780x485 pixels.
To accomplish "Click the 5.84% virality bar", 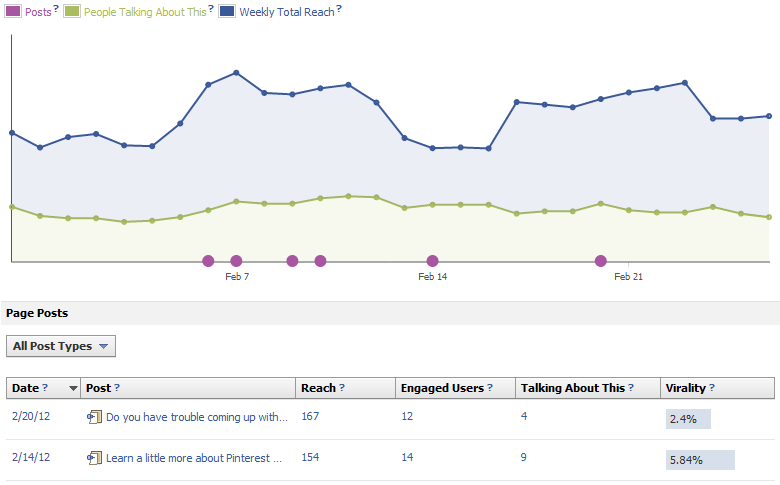I will 700,461.
